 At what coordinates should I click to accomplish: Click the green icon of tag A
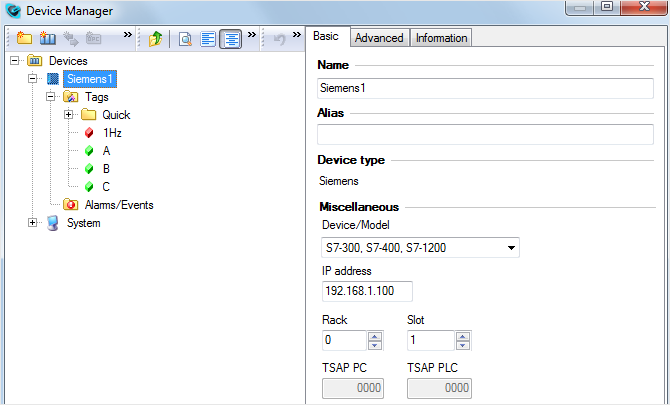[89, 151]
